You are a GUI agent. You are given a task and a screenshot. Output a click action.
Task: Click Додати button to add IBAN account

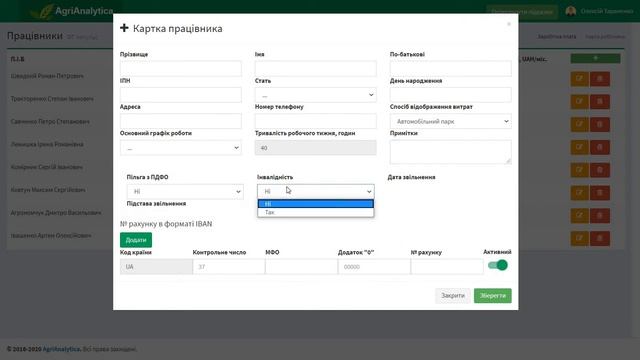coord(136,240)
